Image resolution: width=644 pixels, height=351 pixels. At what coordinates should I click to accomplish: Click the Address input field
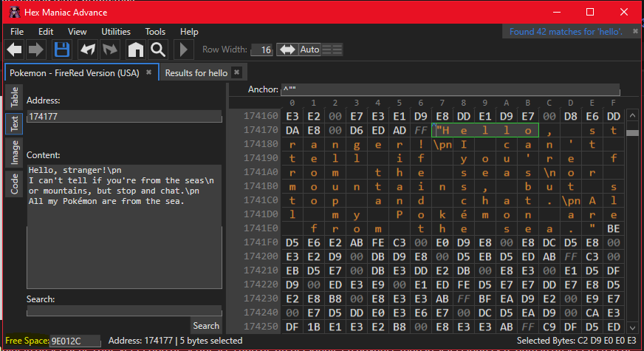[x=124, y=117]
